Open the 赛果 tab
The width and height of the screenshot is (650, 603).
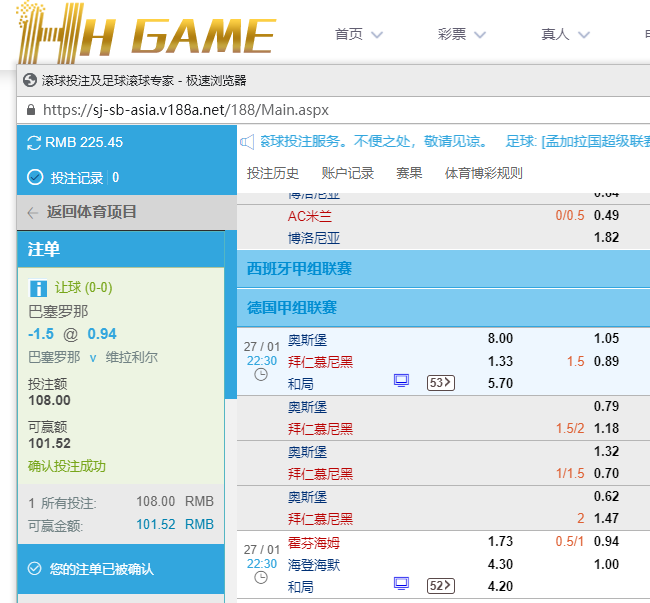pos(409,173)
